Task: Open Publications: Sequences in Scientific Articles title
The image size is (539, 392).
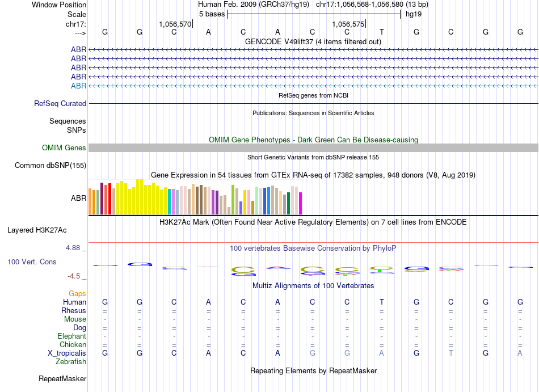Action: point(313,113)
